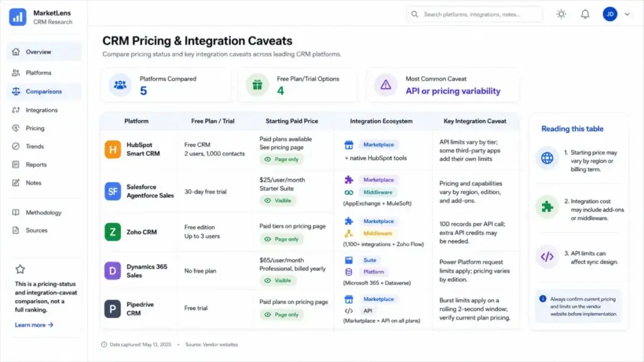
Task: Click the Dynamics 365 purple D logo
Action: coord(113,271)
